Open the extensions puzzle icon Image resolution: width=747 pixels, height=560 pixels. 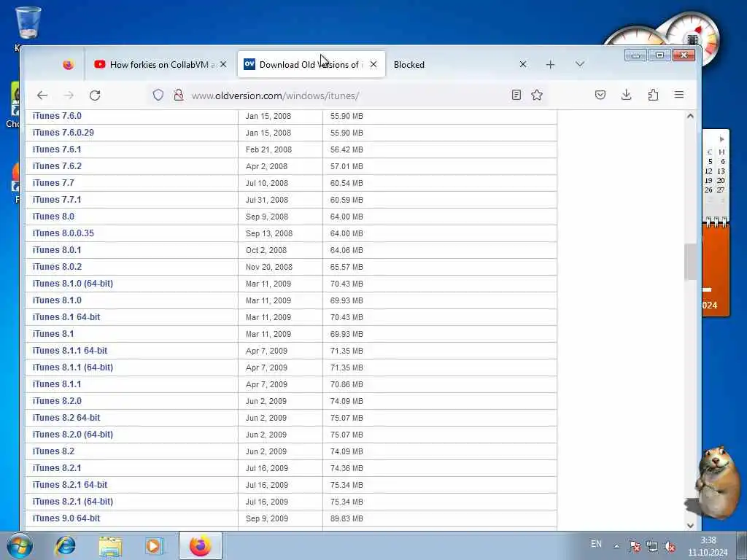[653, 96]
